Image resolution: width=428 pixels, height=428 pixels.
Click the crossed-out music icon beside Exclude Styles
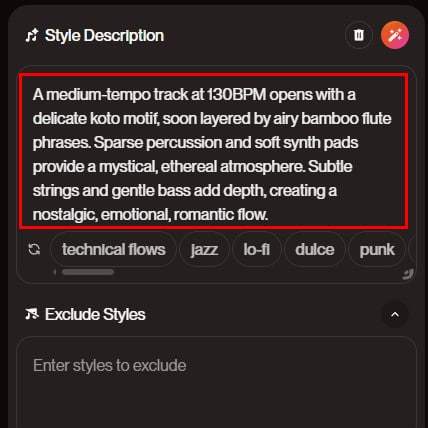[32, 314]
